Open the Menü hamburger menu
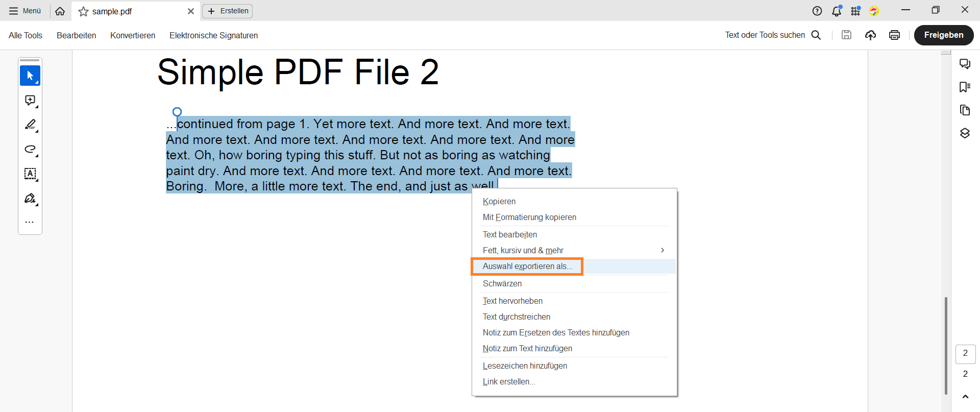This screenshot has height=412, width=980. click(x=25, y=11)
